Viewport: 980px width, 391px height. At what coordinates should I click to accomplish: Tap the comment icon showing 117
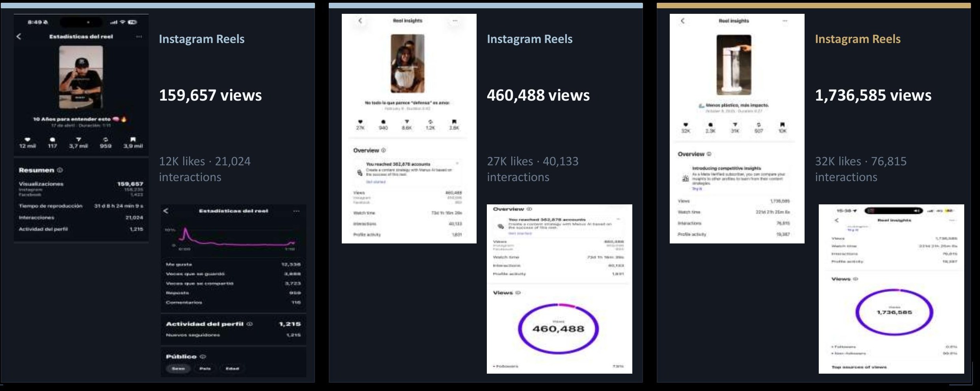pos(52,139)
